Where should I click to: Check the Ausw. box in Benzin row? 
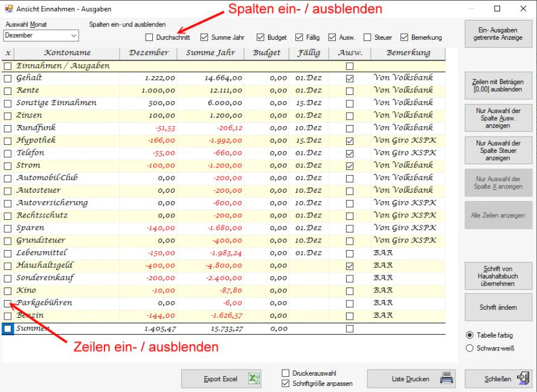point(350,316)
